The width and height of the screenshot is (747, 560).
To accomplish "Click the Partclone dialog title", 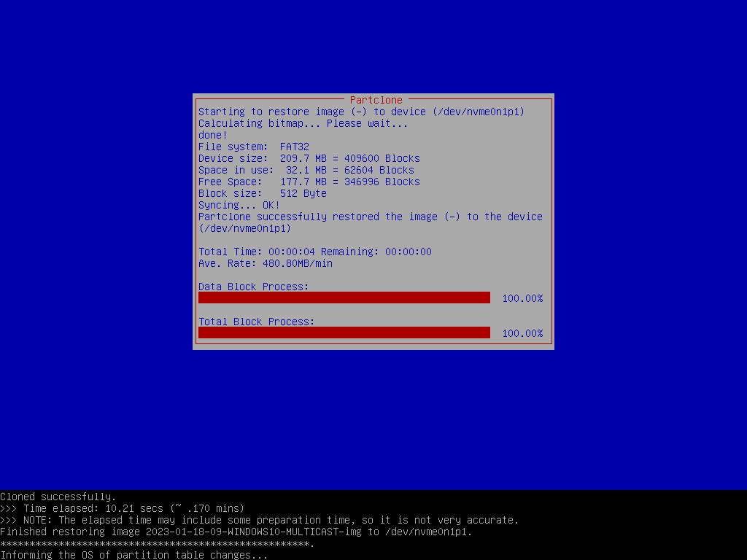I will coord(376,100).
